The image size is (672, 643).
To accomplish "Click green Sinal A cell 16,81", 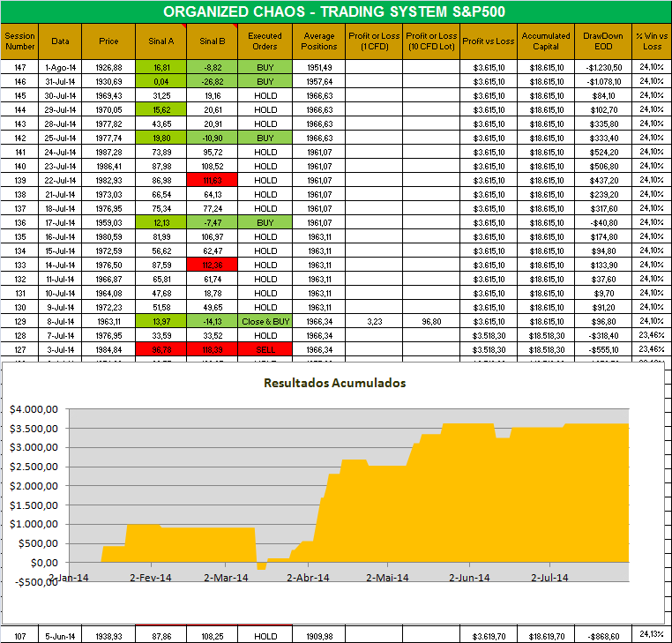I will (x=161, y=67).
